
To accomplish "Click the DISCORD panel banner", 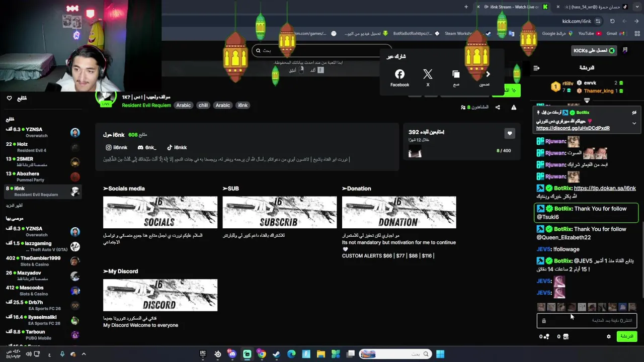I will [x=160, y=295].
